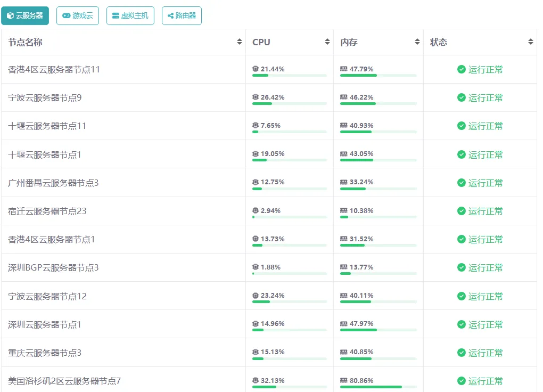Click the CPU chip icon for 广州番禺云服务器节点3

pyautogui.click(x=256, y=182)
